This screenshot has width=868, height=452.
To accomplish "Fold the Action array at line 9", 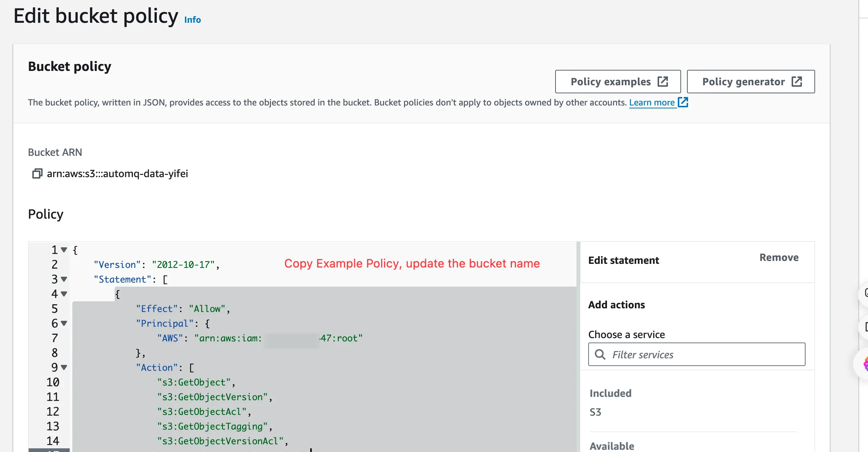I will [64, 367].
